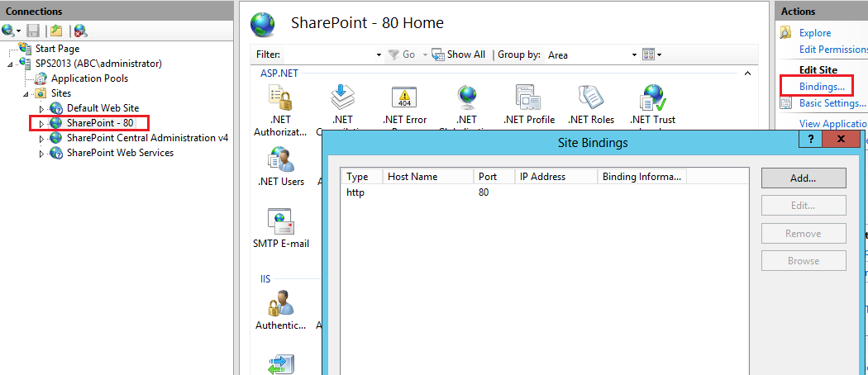This screenshot has width=868, height=375.
Task: Open the .NET Error Pages 404 icon
Action: point(405,97)
